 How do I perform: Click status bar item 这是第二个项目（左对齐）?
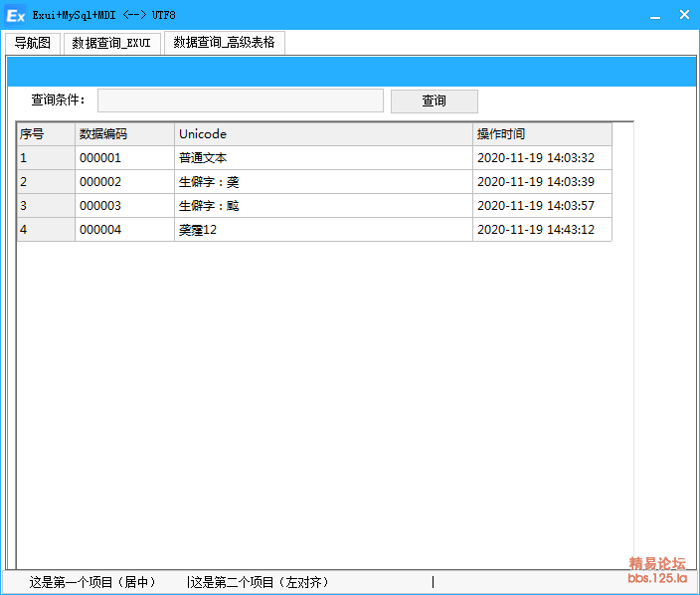(261, 582)
